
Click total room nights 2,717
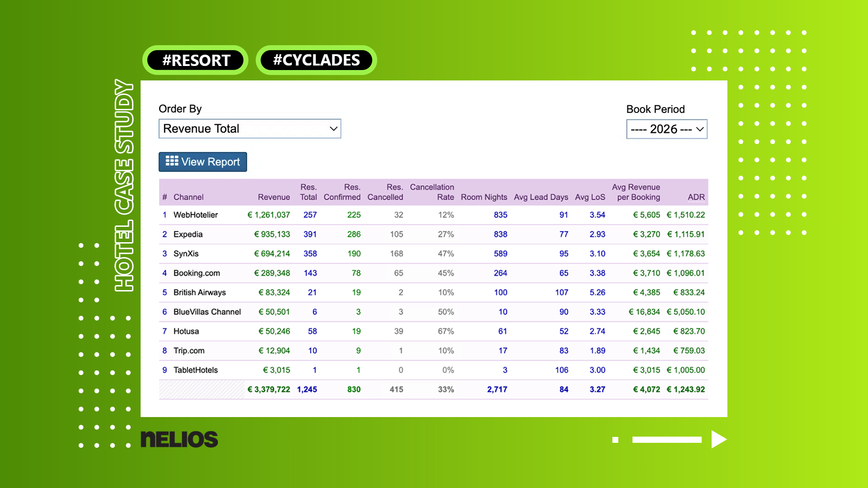click(x=497, y=389)
